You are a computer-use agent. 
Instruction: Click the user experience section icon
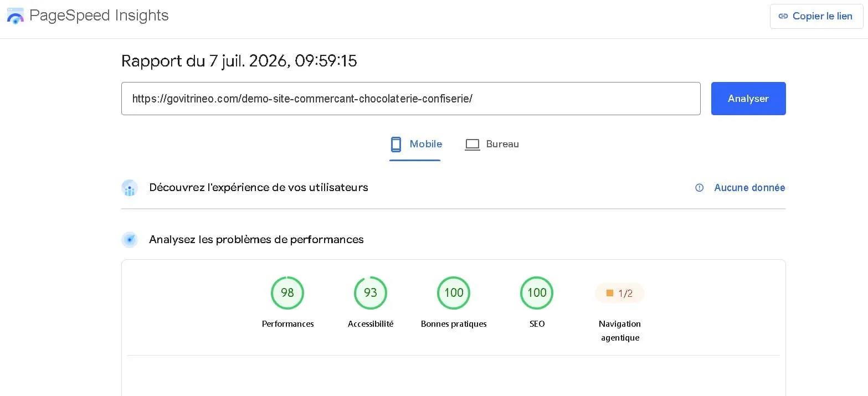pos(130,188)
